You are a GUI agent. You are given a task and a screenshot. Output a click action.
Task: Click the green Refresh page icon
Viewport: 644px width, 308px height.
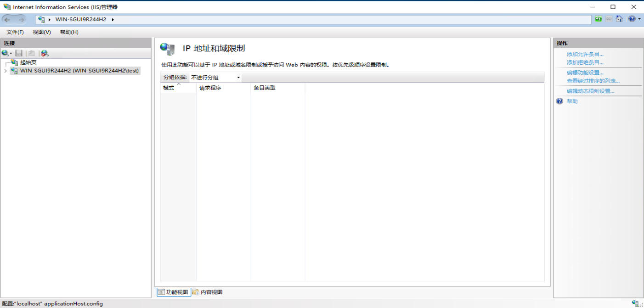[598, 19]
